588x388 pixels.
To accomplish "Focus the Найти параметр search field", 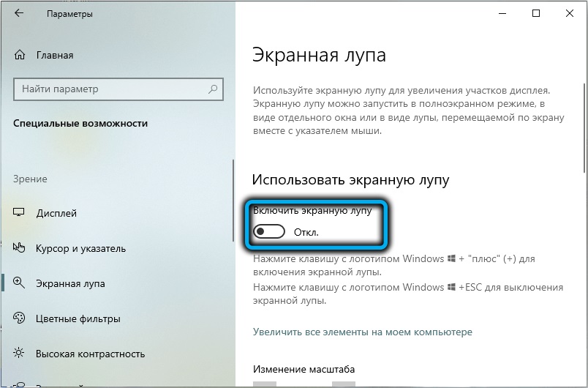I will 110,89.
